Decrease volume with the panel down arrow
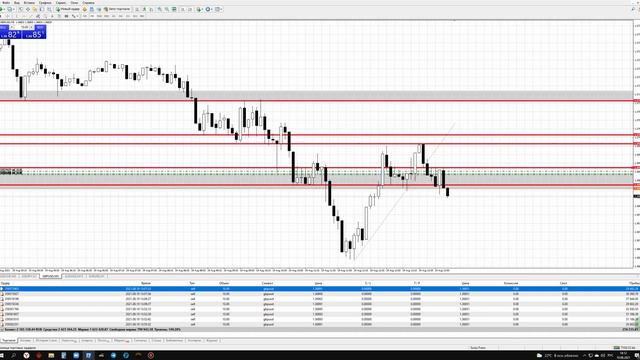 click(x=12, y=27)
